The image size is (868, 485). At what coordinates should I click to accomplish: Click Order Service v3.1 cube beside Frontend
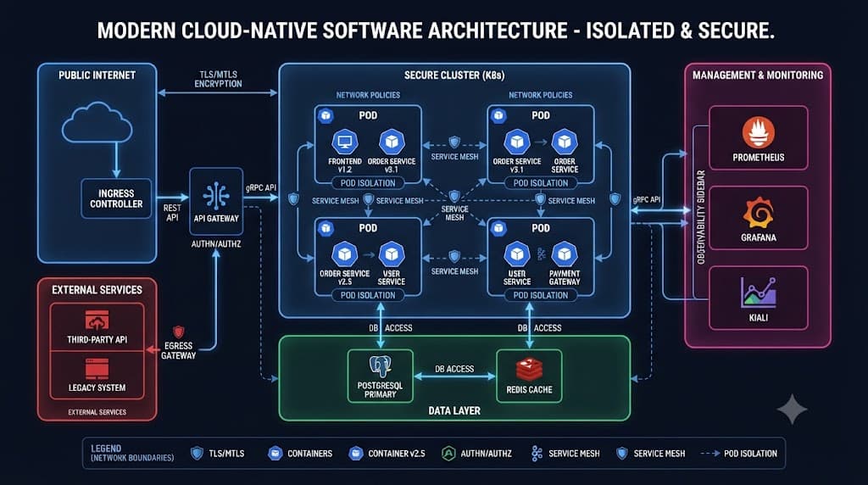pos(392,142)
